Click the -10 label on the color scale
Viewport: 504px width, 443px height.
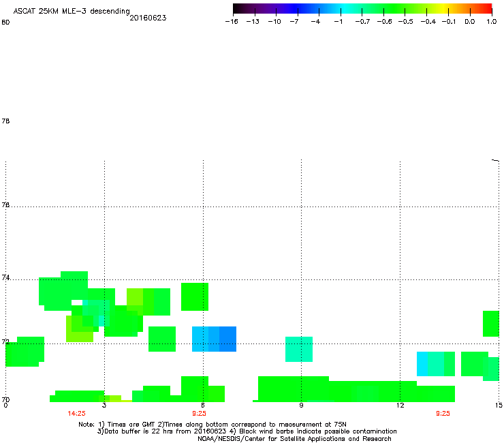click(274, 22)
